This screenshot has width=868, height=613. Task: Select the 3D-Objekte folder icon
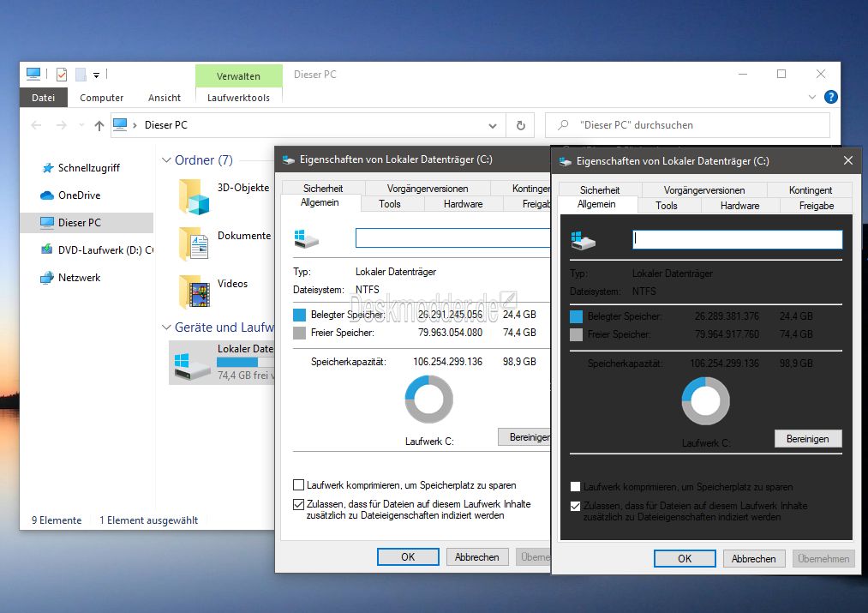click(195, 196)
